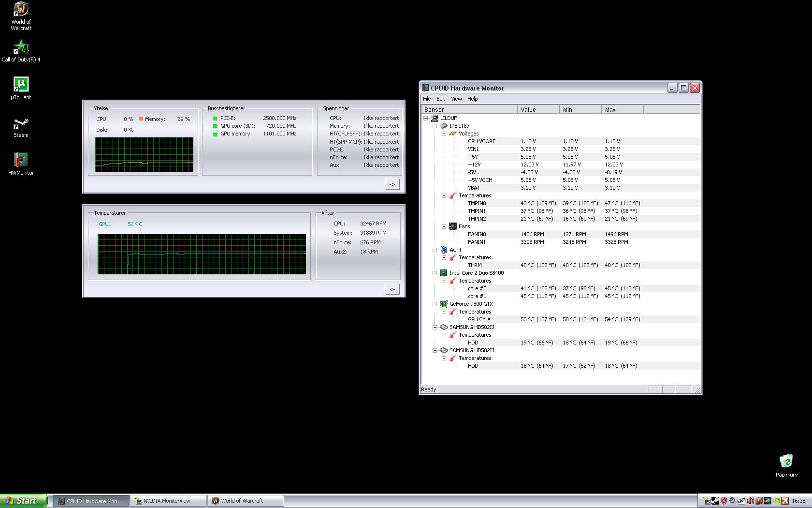Click the GPU temperature graph

202,254
